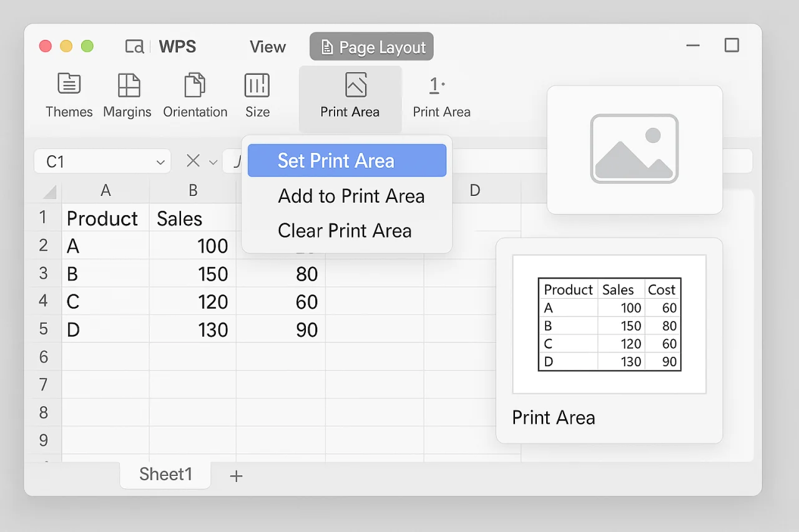
Task: Select column A header
Action: tap(105, 191)
